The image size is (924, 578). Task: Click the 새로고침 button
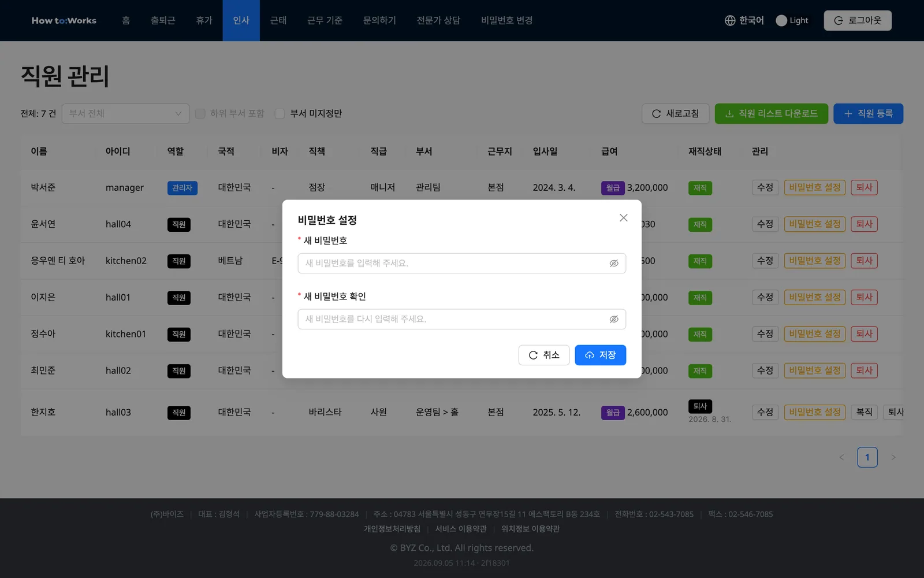[676, 114]
